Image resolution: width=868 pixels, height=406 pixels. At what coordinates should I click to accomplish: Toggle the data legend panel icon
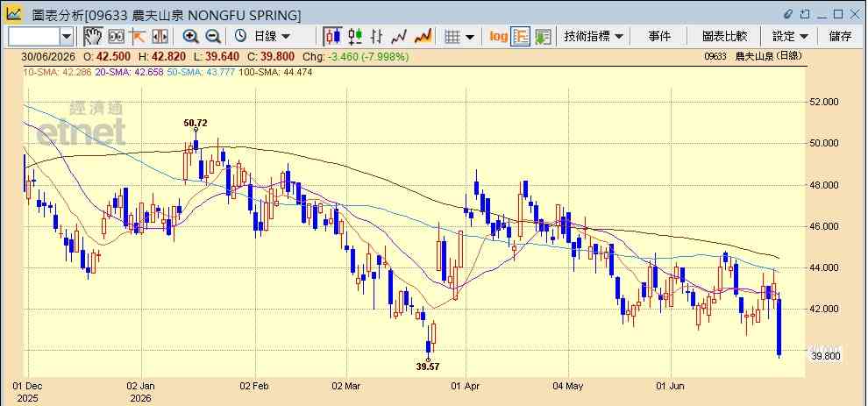coord(520,37)
